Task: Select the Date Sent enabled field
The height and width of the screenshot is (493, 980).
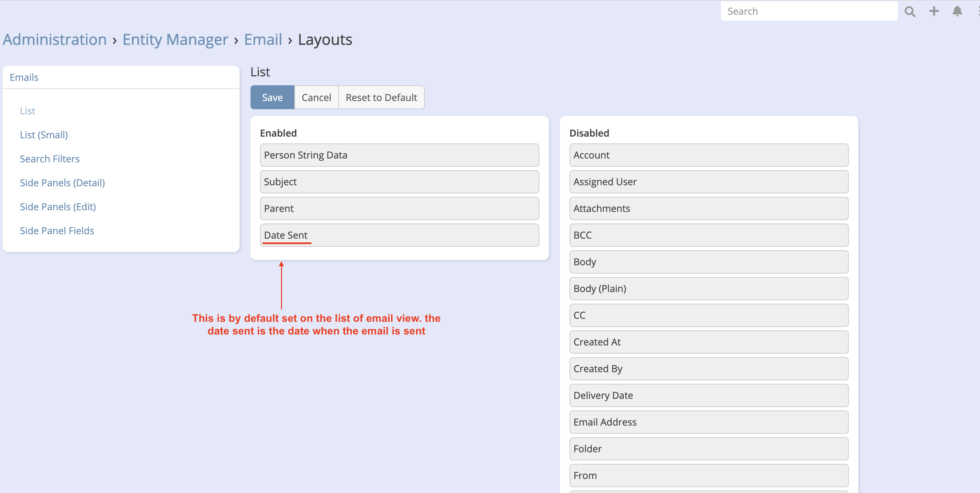Action: pyautogui.click(x=400, y=235)
